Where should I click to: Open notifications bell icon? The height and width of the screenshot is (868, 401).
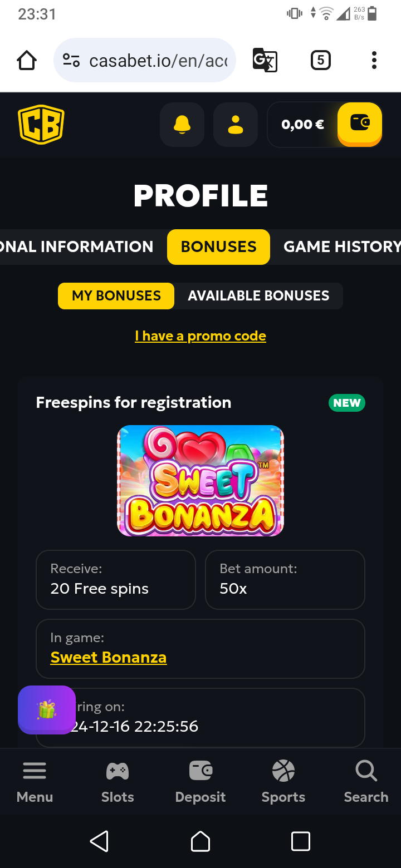tap(182, 125)
